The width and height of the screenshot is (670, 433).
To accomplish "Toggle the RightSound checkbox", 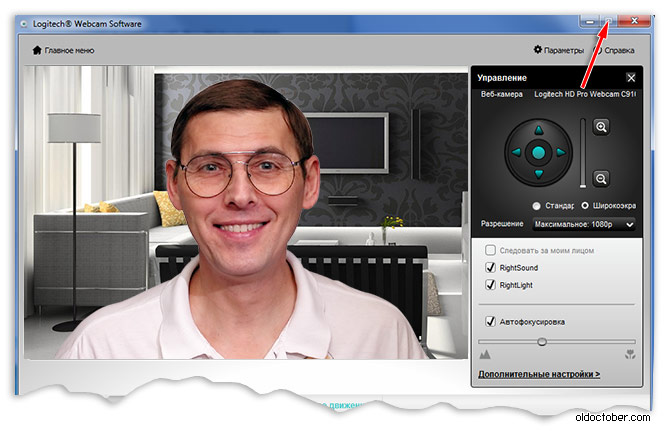I will pos(491,268).
